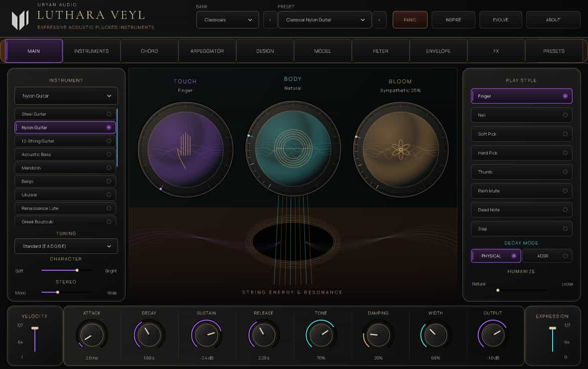This screenshot has height=369, width=588.
Task: Switch to the Presets tab
Action: 554,51
